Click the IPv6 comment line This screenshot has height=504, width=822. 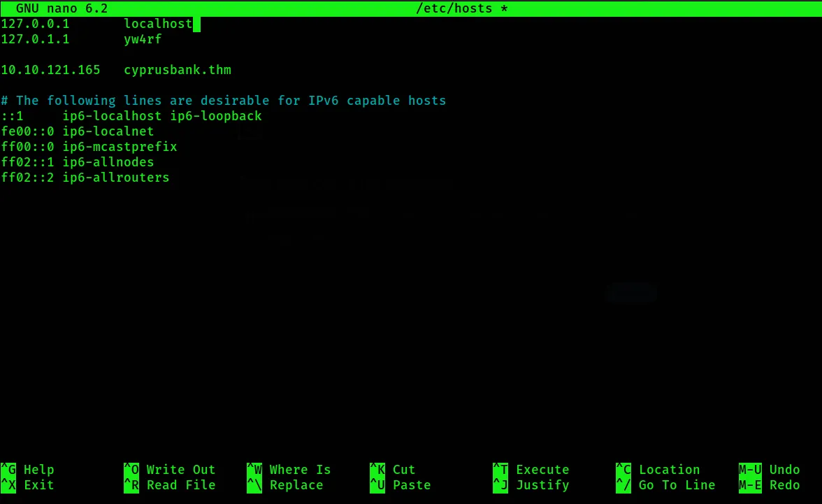(x=224, y=101)
